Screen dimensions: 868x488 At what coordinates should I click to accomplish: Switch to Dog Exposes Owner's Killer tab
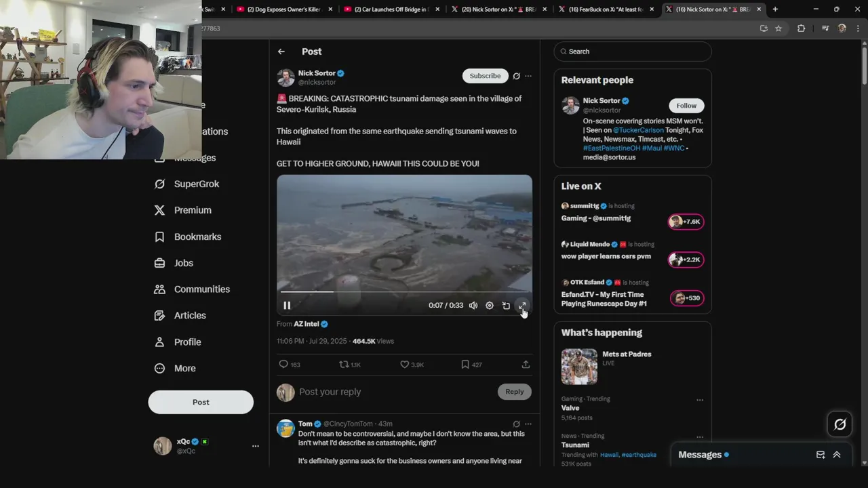(285, 9)
